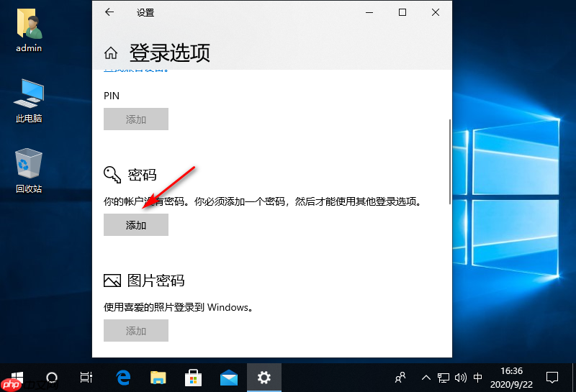Go back using the Settings back arrow
576x392 pixels.
point(109,12)
